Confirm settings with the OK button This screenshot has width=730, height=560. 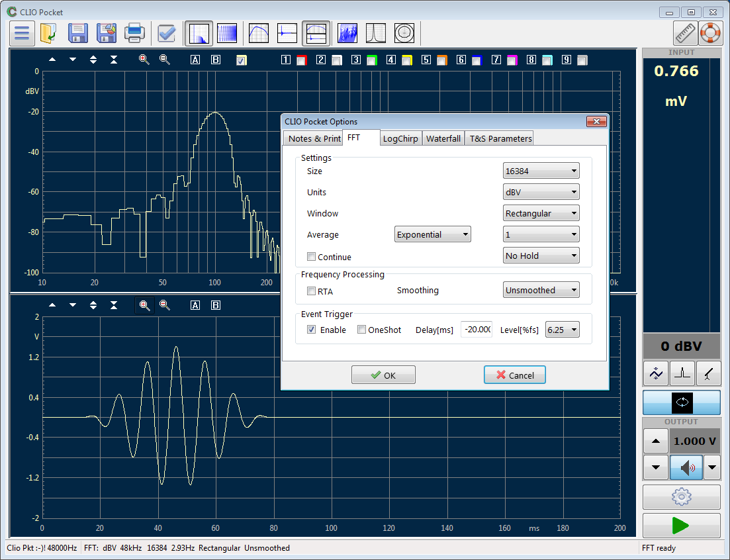[x=383, y=374]
